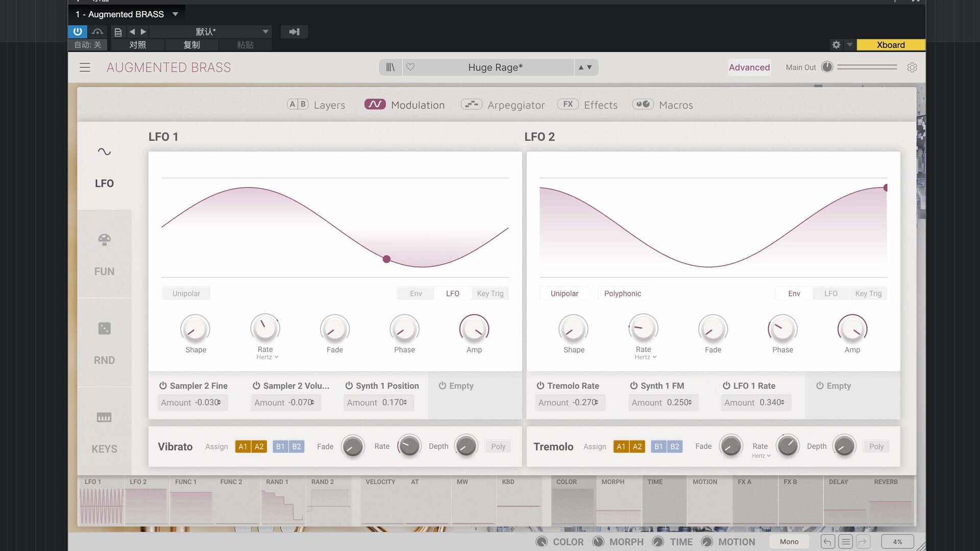Click the host skip-to-end arrow button
Image resolution: width=980 pixels, height=551 pixels.
coord(295,32)
